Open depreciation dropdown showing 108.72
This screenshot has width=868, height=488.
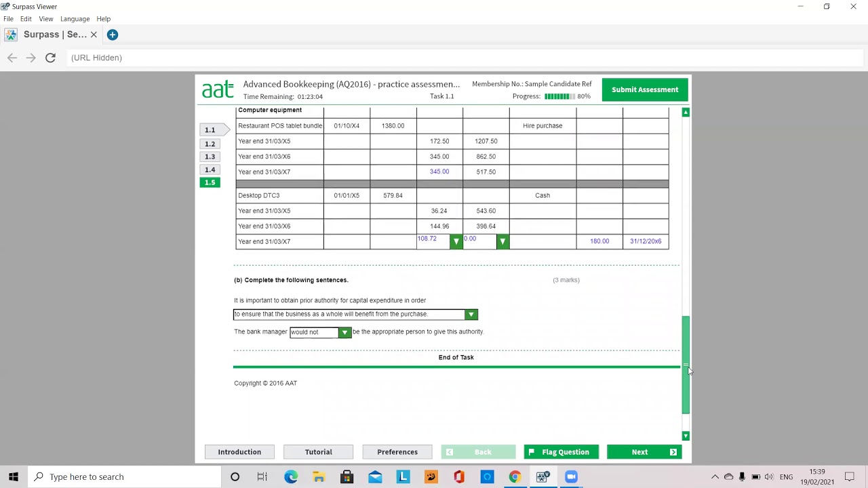click(456, 241)
